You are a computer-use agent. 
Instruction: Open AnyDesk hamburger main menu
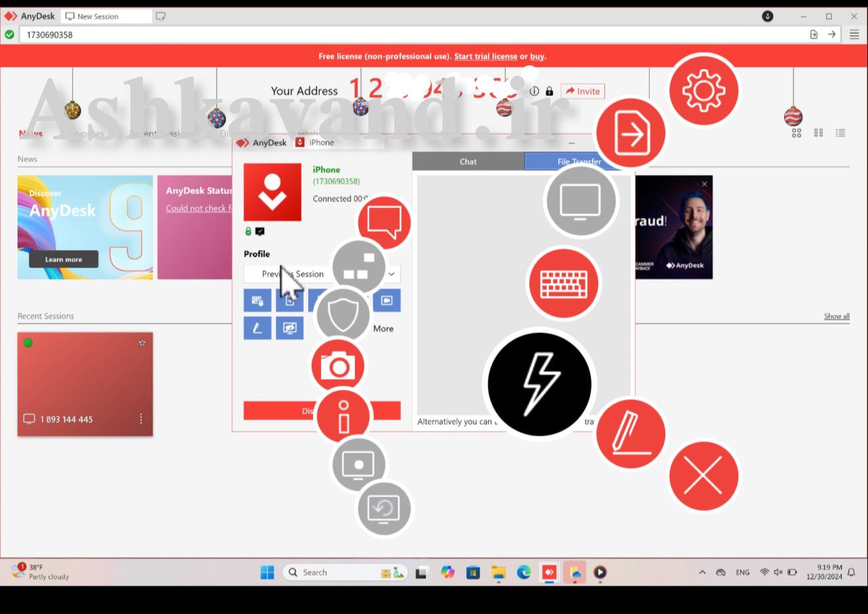coord(854,35)
